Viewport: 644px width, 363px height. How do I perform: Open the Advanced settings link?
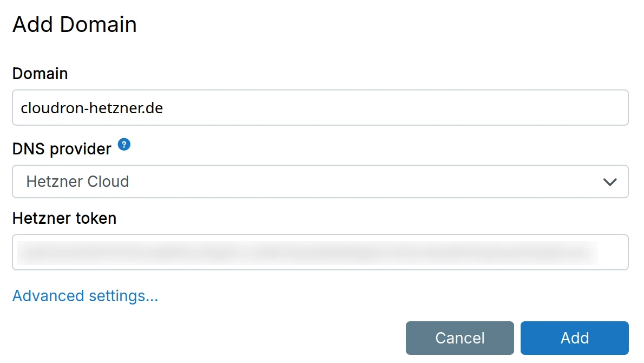(x=85, y=296)
